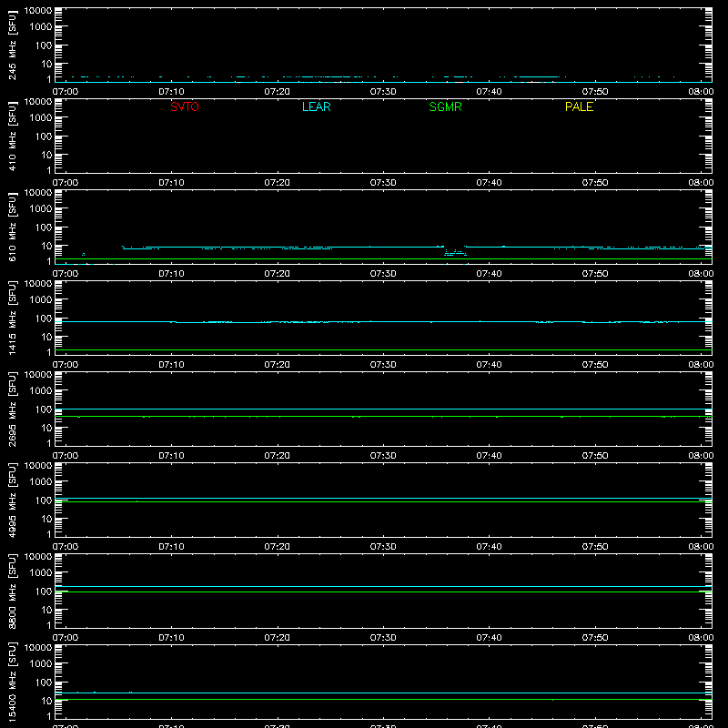The width and height of the screenshot is (728, 728).
Task: Click 07:20 tick label below 8800 MHz panel
Action: pyautogui.click(x=278, y=638)
